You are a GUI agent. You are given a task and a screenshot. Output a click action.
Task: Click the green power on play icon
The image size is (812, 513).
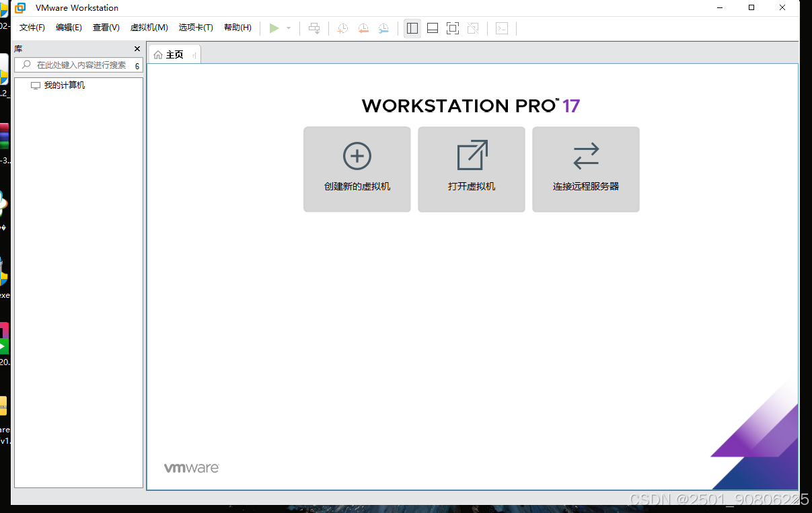click(274, 28)
